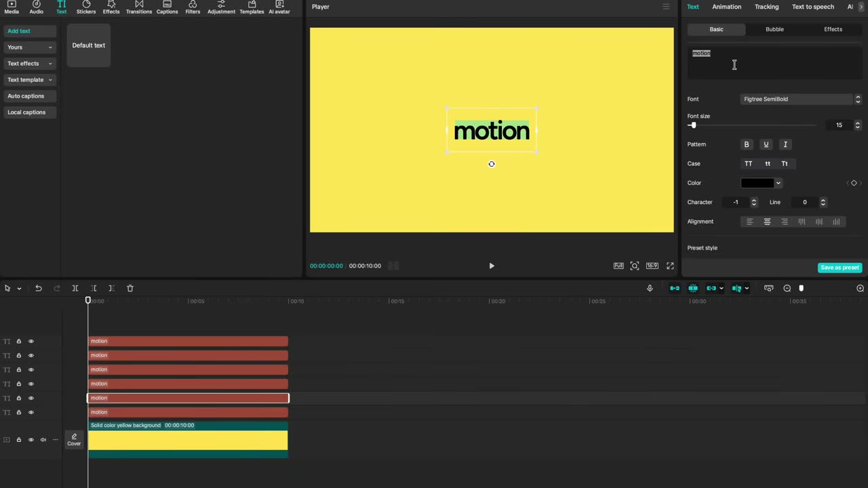Open more options on the video track
Viewport: 868px width, 488px height.
55,440
